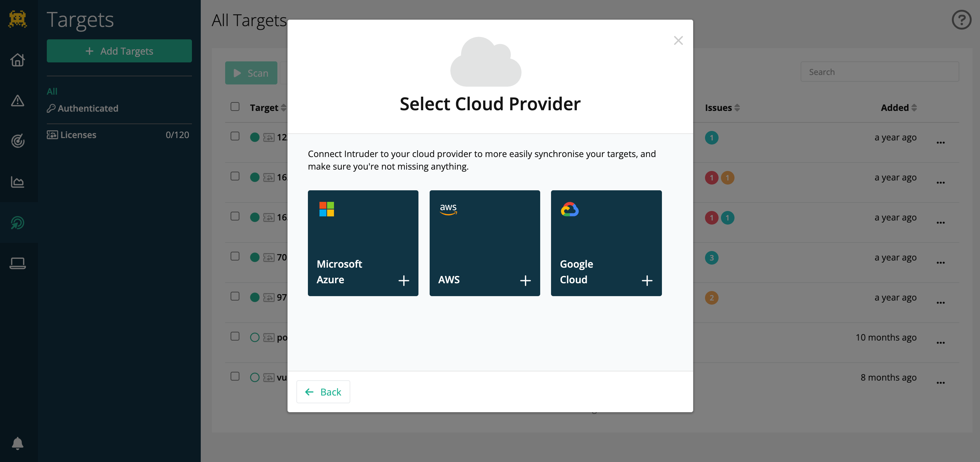Open more options for red and teal issues row
This screenshot has width=980, height=462.
[940, 222]
